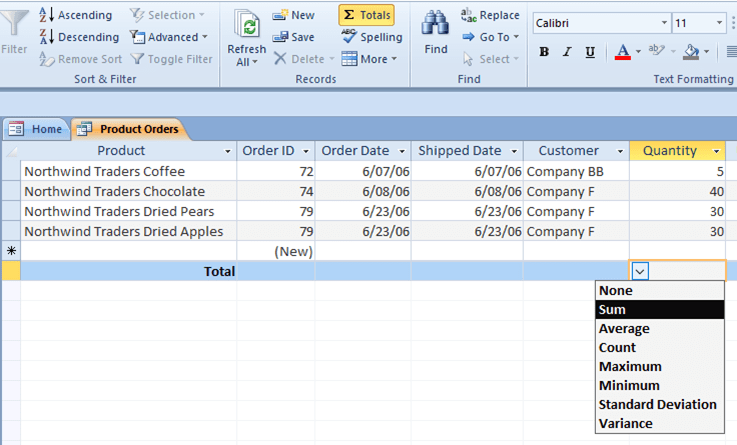Choose Count from totals list
Viewport: 737px width, 445px height.
tap(659, 347)
